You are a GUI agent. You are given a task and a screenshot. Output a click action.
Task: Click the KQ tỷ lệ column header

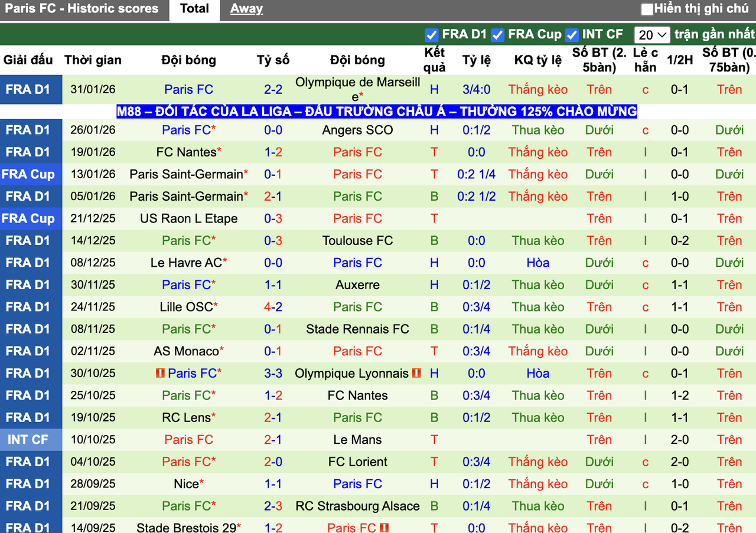[x=538, y=60]
